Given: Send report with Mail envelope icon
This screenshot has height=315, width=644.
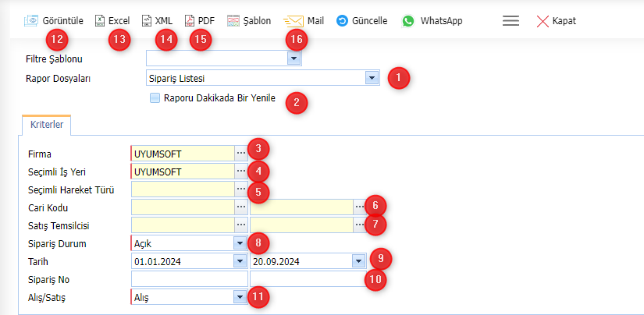Looking at the screenshot, I should click(x=294, y=21).
